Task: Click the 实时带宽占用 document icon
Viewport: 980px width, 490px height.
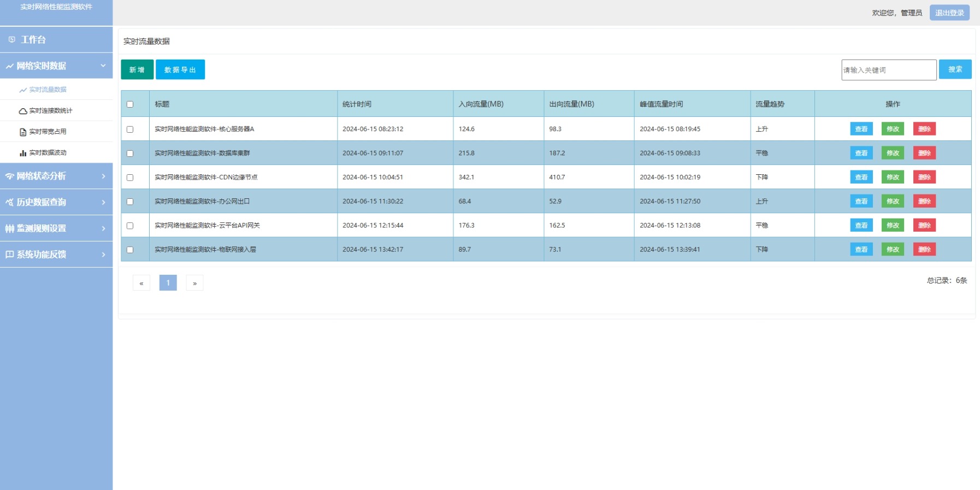Action: point(23,132)
